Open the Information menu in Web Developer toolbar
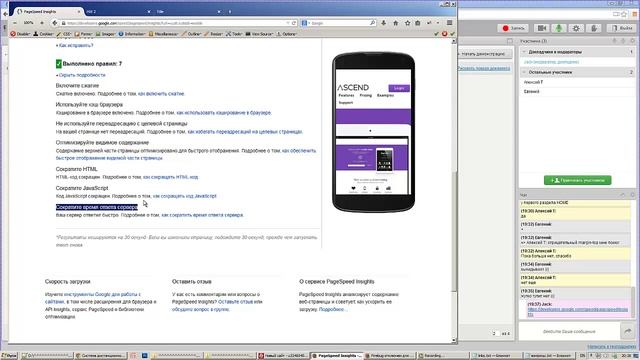This screenshot has width=640, height=360. (x=132, y=34)
